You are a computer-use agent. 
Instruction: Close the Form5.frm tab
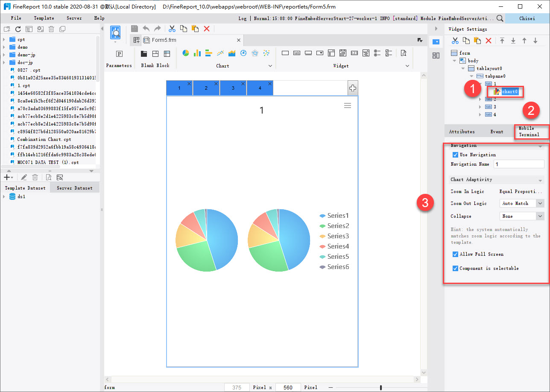pos(239,40)
